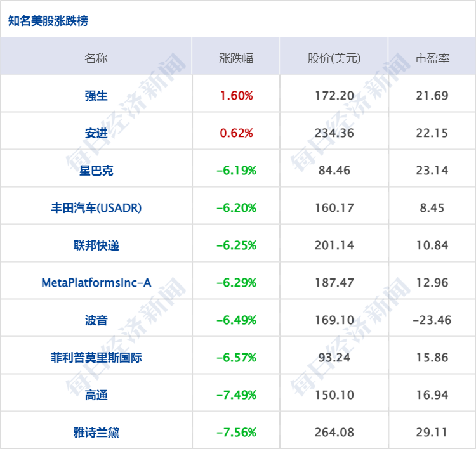Click the 股价(美元) column header
This screenshot has width=476, height=449.
pos(334,58)
